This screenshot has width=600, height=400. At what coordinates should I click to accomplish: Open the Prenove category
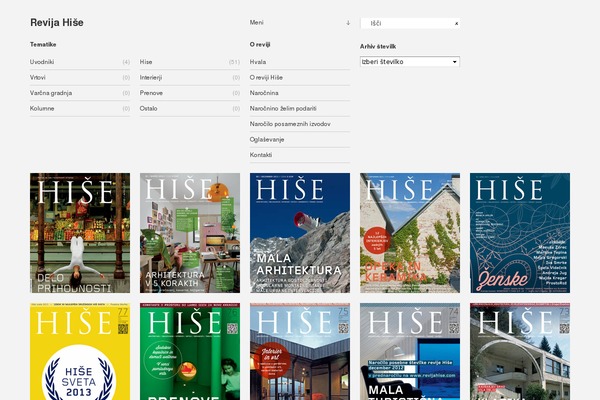coord(190,93)
